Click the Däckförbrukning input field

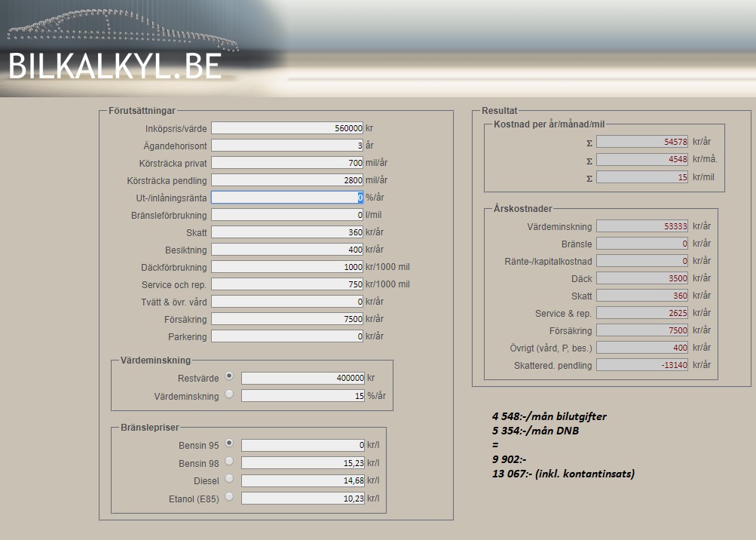(287, 267)
